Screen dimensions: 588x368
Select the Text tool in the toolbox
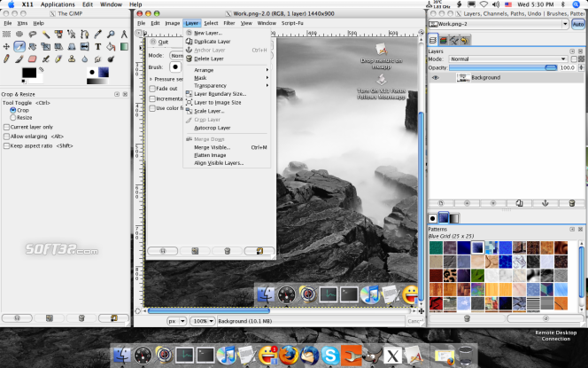[100, 45]
